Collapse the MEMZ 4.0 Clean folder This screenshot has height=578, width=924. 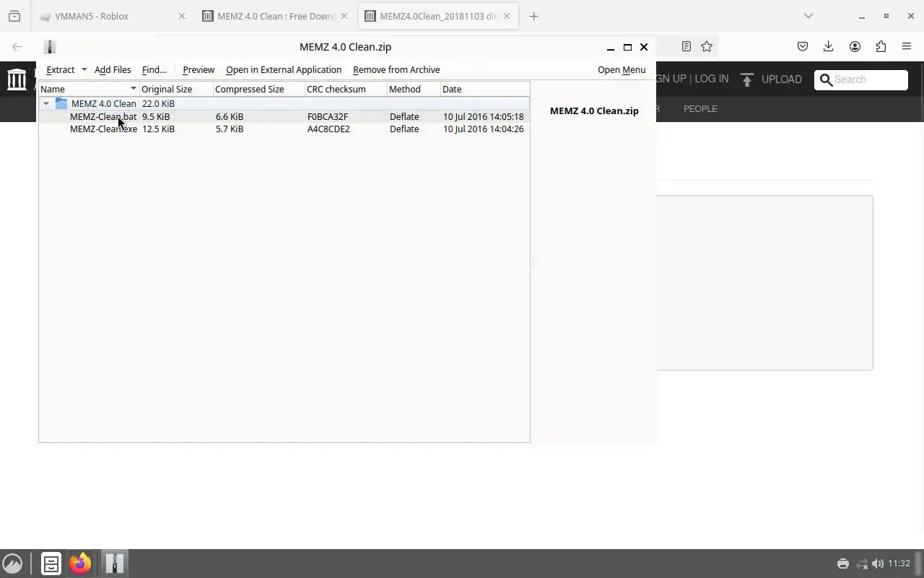46,103
